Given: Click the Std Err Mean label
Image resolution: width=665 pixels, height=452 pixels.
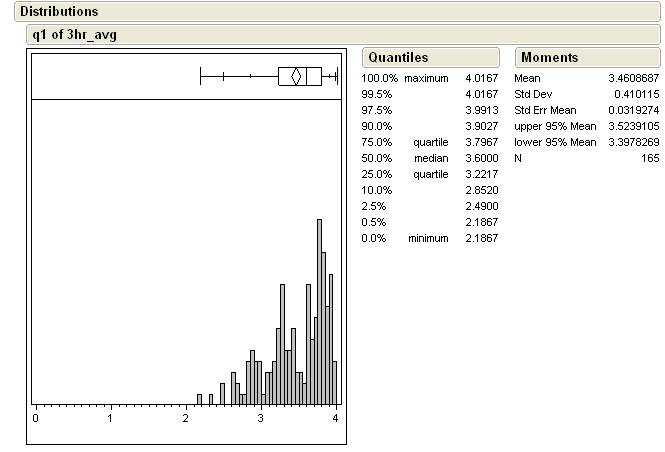Looking at the screenshot, I should tap(548, 110).
